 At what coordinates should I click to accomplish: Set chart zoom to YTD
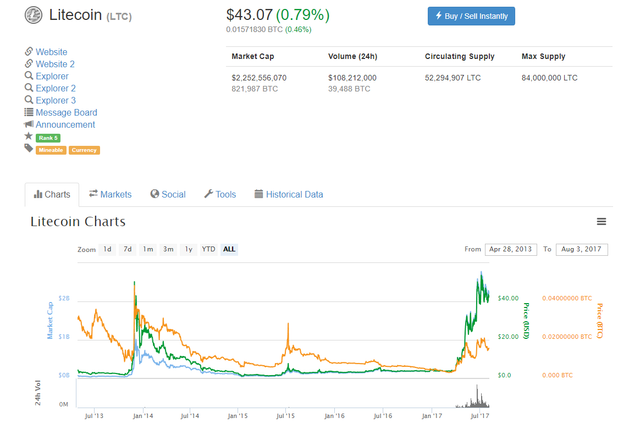pos(209,249)
